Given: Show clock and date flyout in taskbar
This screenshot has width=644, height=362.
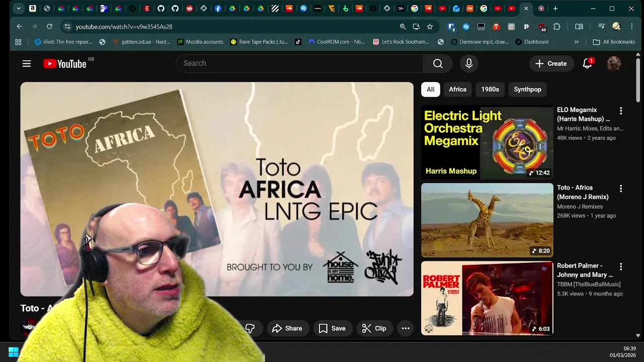Looking at the screenshot, I should 622,352.
